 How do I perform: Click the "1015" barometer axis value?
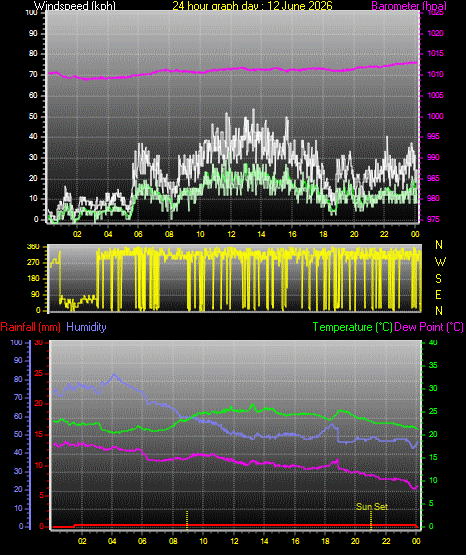tap(435, 53)
